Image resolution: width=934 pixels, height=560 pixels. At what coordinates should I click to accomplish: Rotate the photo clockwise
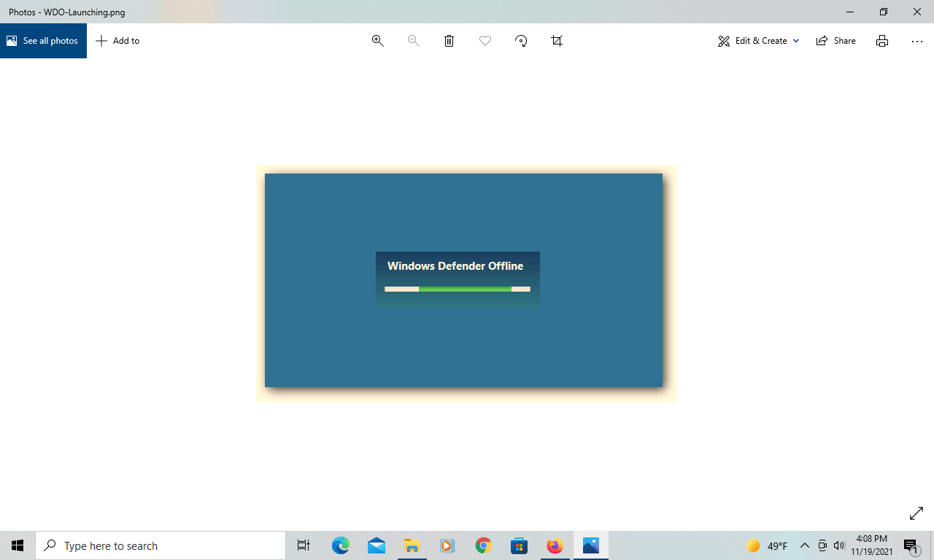pyautogui.click(x=521, y=41)
